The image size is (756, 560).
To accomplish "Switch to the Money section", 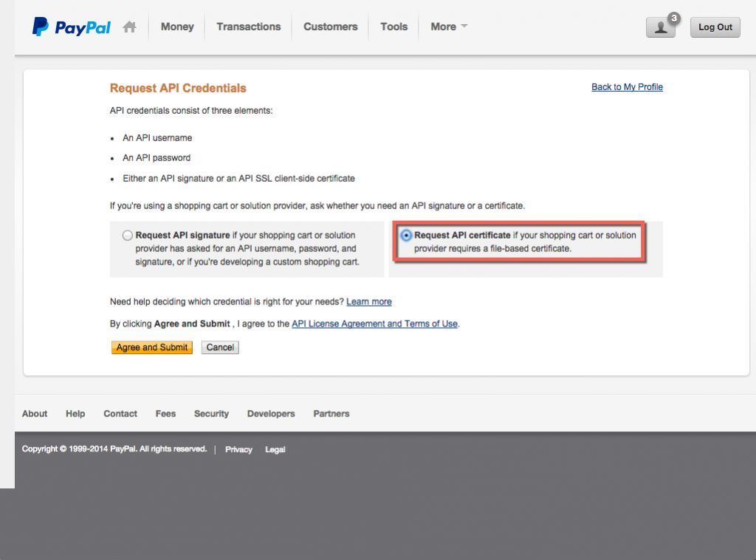I will tap(177, 27).
